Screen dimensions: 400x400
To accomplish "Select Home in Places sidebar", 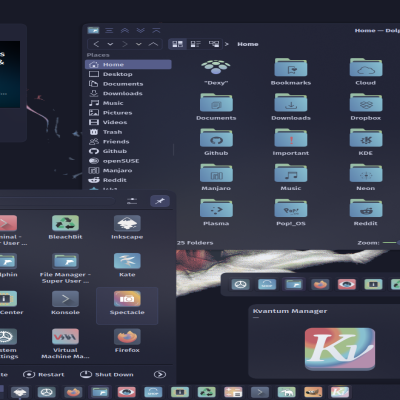I will point(128,64).
